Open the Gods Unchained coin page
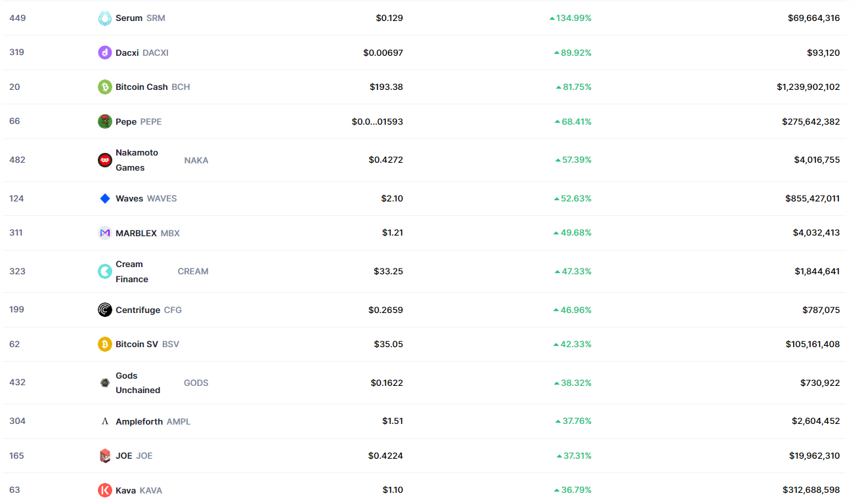Viewport: 862px width, 504px height. click(x=137, y=383)
